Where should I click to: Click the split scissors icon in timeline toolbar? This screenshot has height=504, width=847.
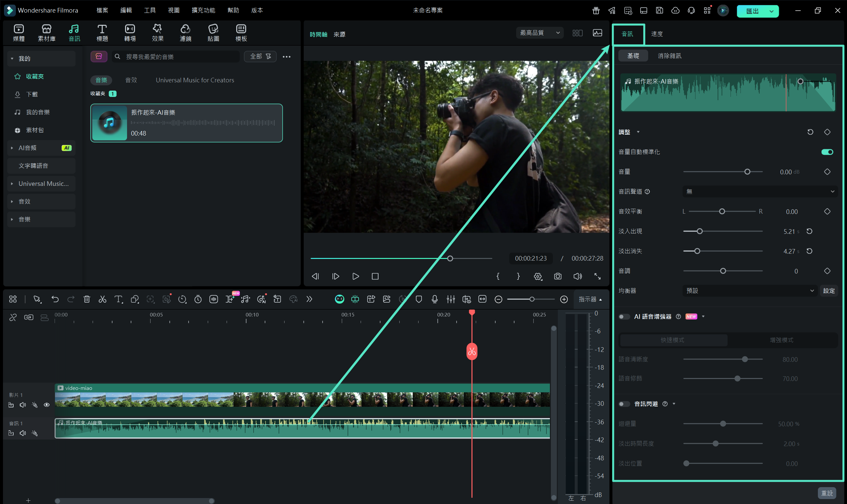(x=102, y=299)
